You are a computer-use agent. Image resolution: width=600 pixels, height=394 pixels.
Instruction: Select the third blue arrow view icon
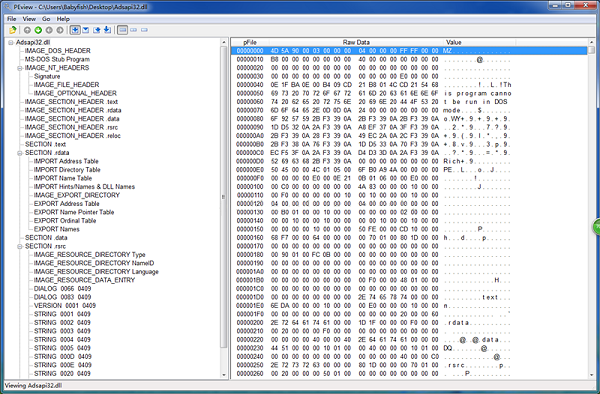(96, 30)
